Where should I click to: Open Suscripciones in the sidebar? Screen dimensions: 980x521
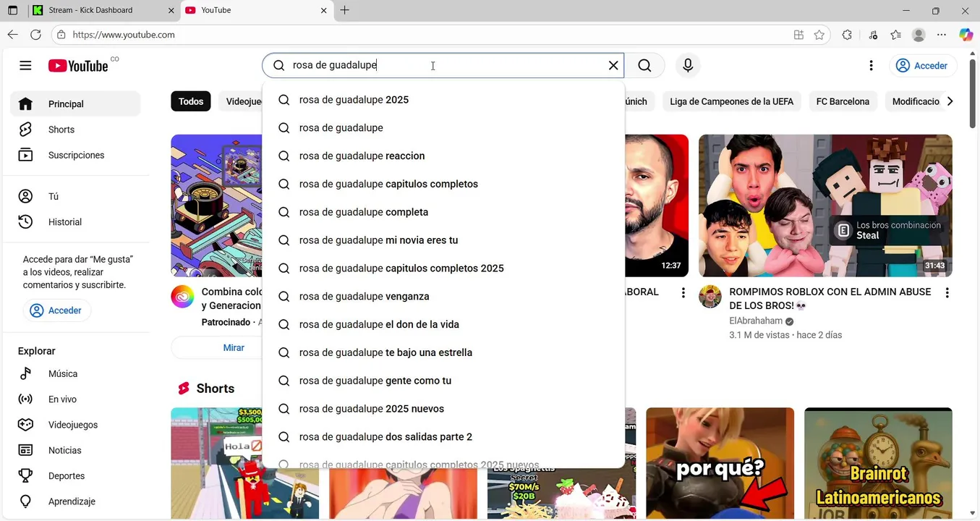point(75,155)
